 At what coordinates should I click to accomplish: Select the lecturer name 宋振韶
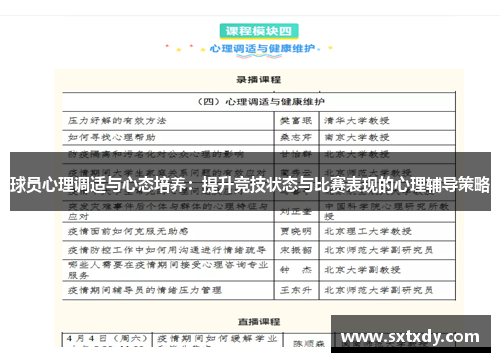[x=296, y=250]
